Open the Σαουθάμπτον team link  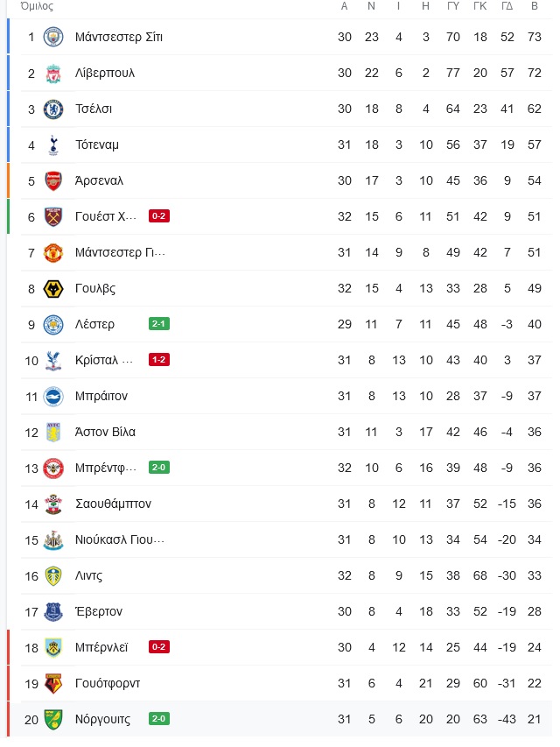[114, 504]
